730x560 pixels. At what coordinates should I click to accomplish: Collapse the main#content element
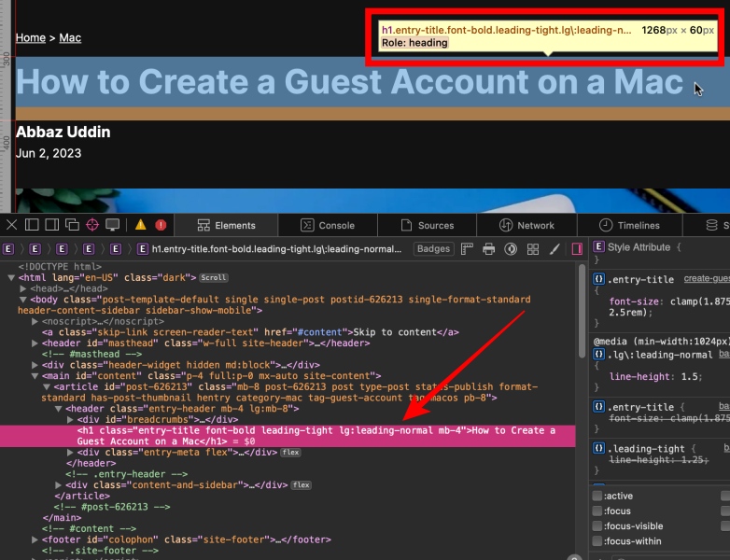coord(35,375)
